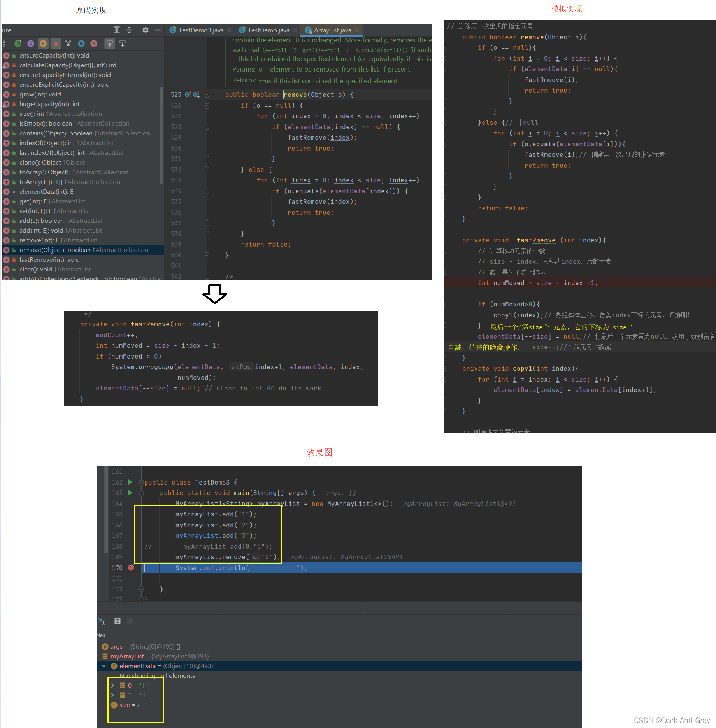716x728 pixels.
Task: Expand element 1 = "3" node
Action: pos(112,695)
